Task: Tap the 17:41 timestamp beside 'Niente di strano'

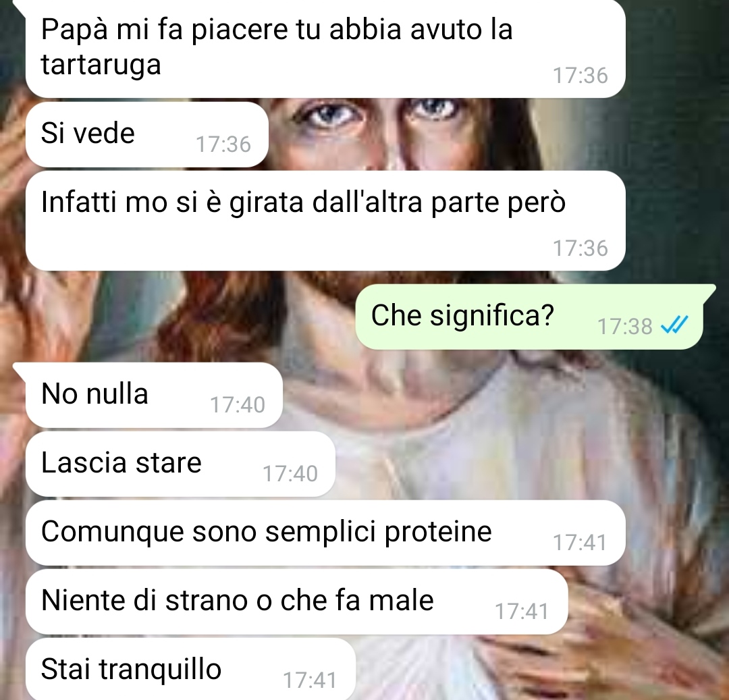Action: (522, 611)
